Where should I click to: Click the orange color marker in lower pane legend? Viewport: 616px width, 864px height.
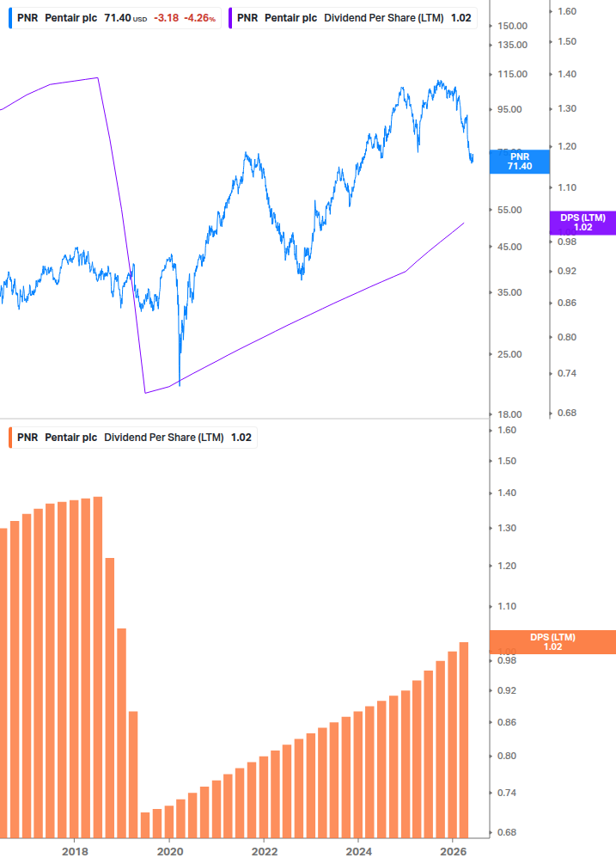pos(10,438)
